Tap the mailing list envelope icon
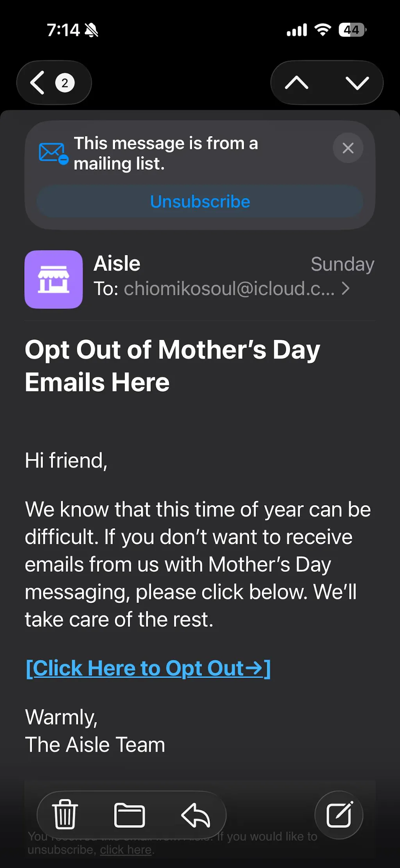 pyautogui.click(x=53, y=153)
